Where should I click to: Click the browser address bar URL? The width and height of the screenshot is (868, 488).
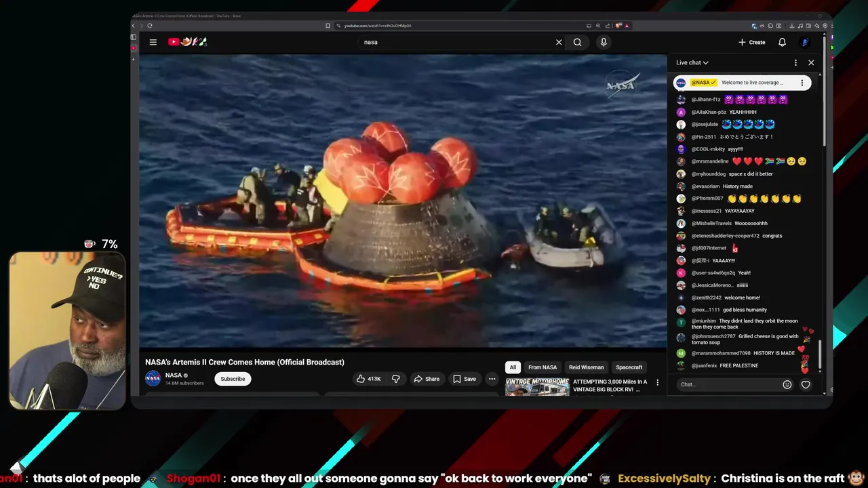coord(378,26)
